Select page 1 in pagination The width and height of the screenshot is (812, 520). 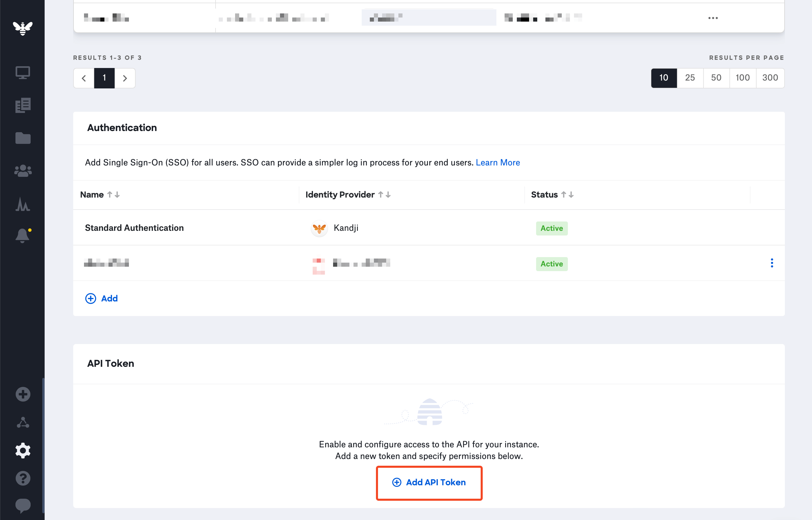[x=104, y=78]
